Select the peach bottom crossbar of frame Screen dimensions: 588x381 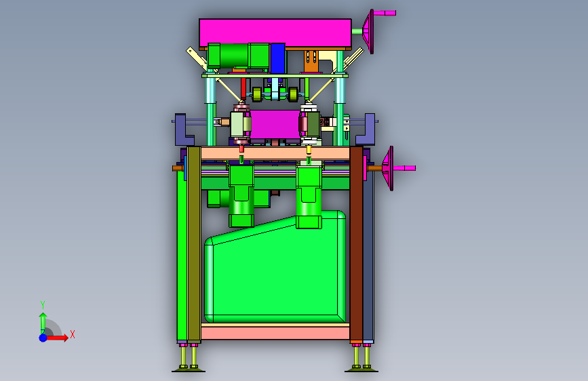[275, 332]
